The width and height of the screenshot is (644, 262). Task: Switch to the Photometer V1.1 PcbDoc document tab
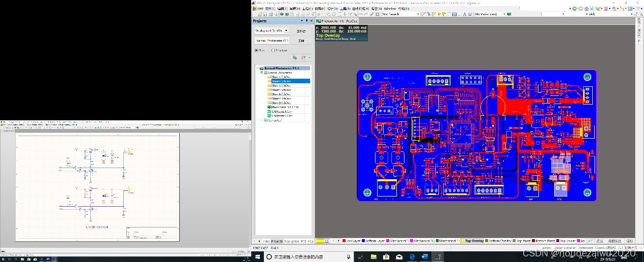(337, 21)
